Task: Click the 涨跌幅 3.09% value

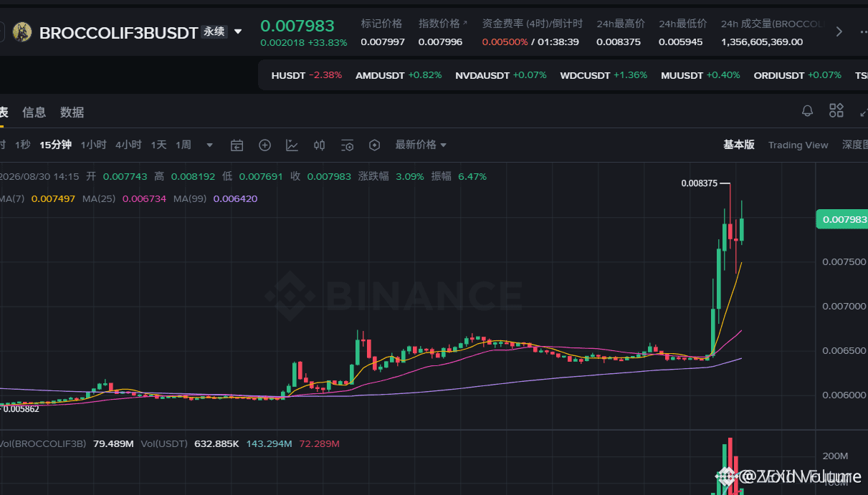Action: [409, 176]
